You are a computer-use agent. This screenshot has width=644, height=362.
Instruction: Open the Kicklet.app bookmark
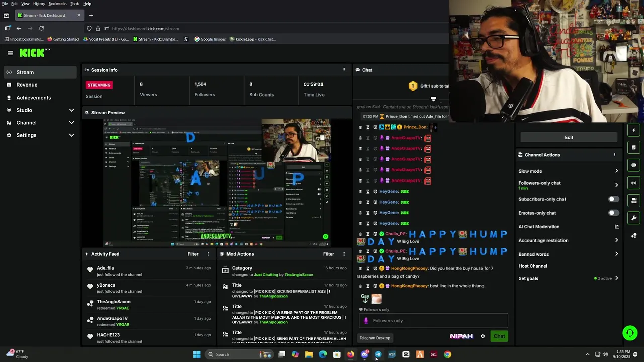[253, 39]
